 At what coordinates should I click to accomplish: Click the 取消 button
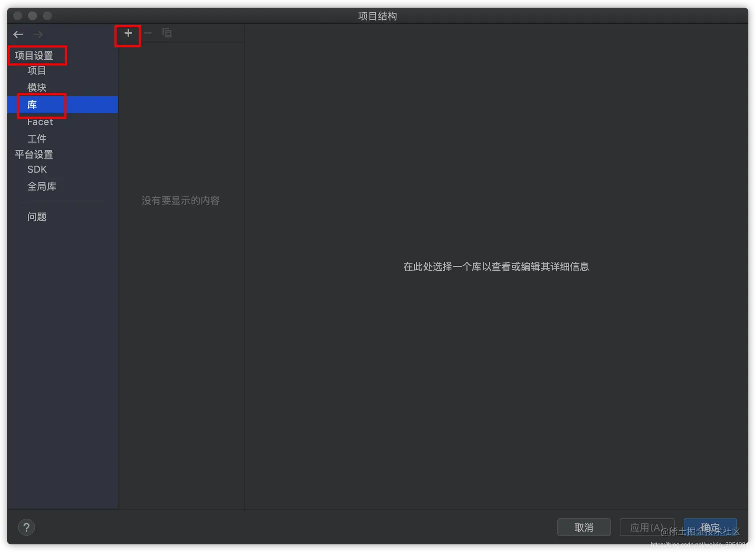pyautogui.click(x=584, y=527)
